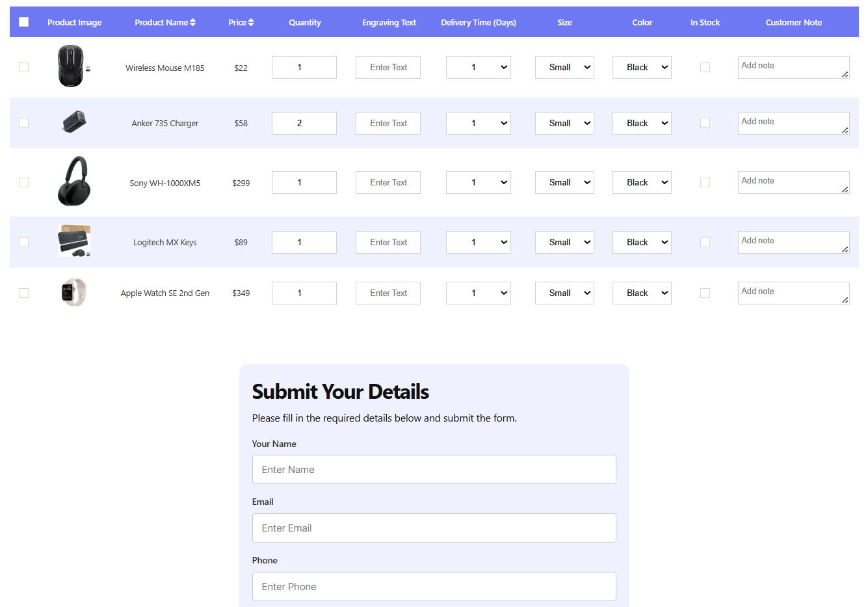Click Engraving Text field for Anker 735 Charger
868x607 pixels.
point(388,123)
